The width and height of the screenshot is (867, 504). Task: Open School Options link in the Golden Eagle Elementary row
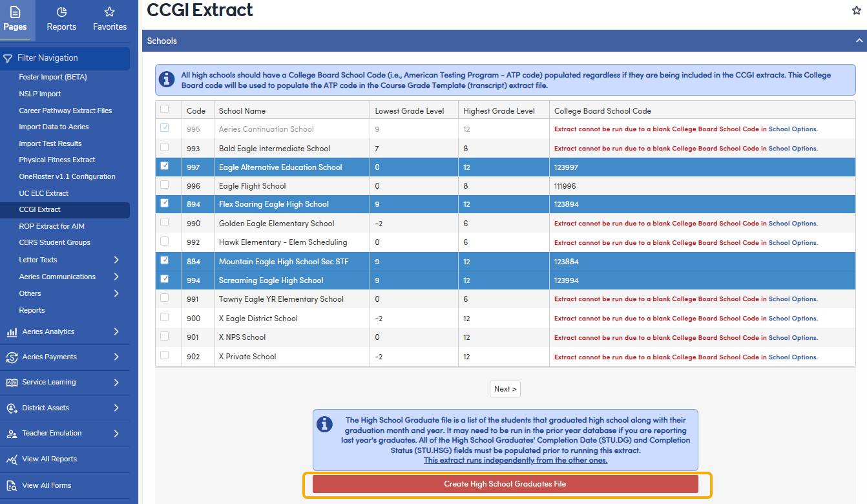pyautogui.click(x=793, y=224)
